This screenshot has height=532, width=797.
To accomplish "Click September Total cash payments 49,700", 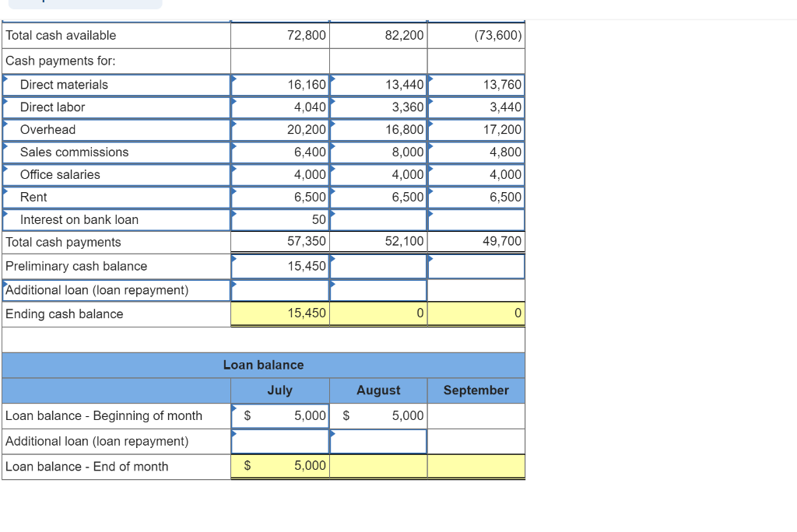I will (476, 241).
